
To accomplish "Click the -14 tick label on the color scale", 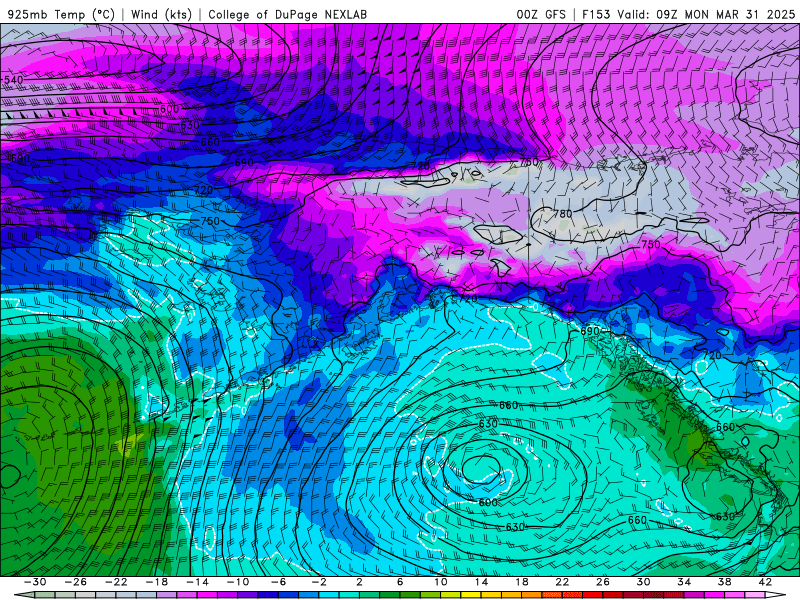I will pos(198,582).
